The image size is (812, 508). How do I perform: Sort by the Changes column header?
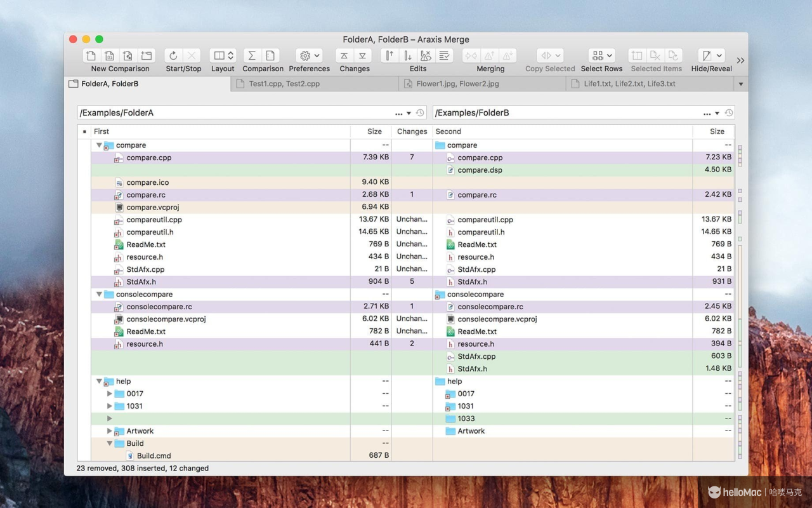click(x=412, y=131)
